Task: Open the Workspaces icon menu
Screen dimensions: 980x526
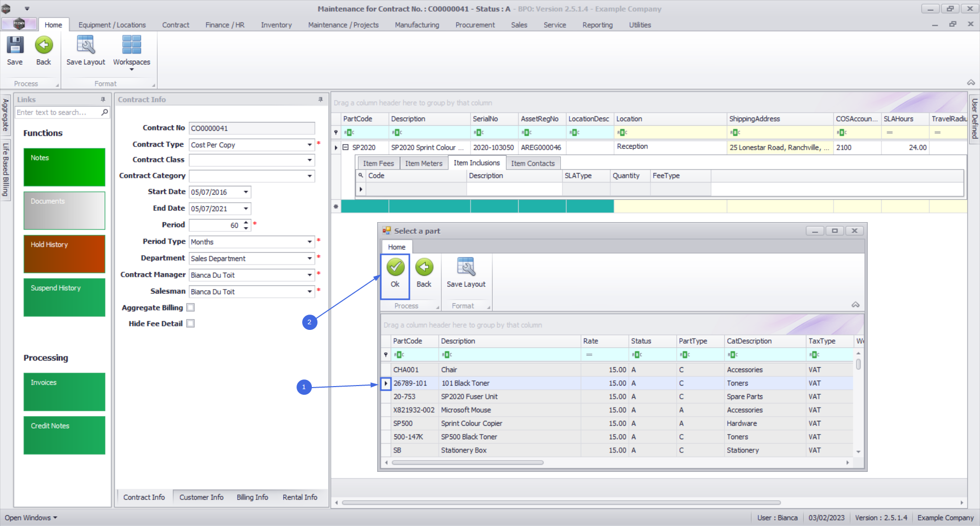Action: [x=131, y=51]
